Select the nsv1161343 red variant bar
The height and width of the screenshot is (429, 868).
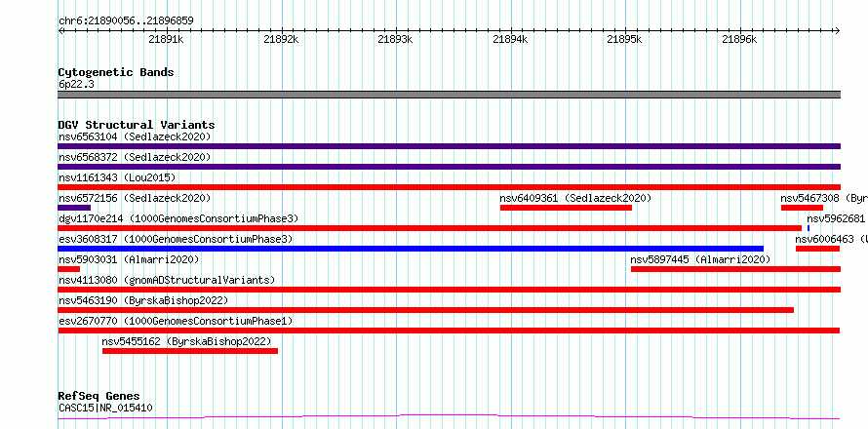449,187
